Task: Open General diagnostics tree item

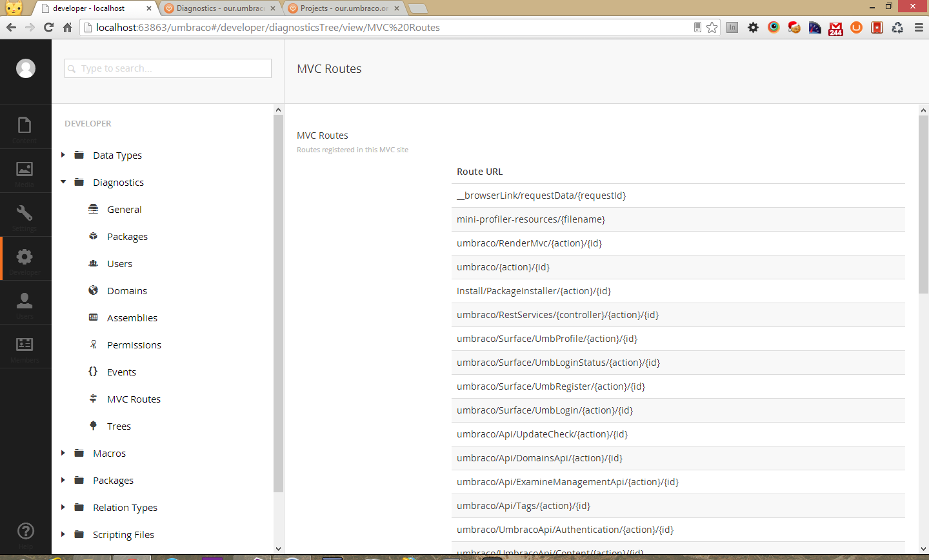Action: (x=125, y=210)
